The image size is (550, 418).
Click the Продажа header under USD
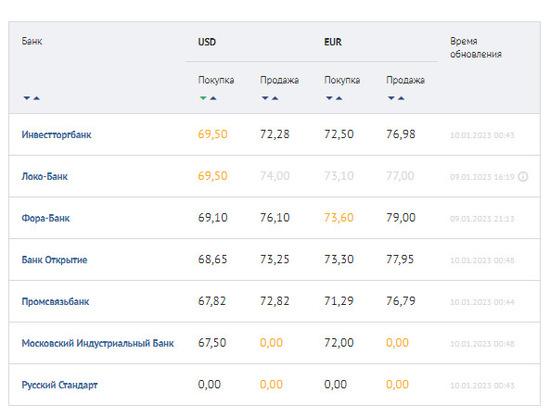(x=279, y=80)
